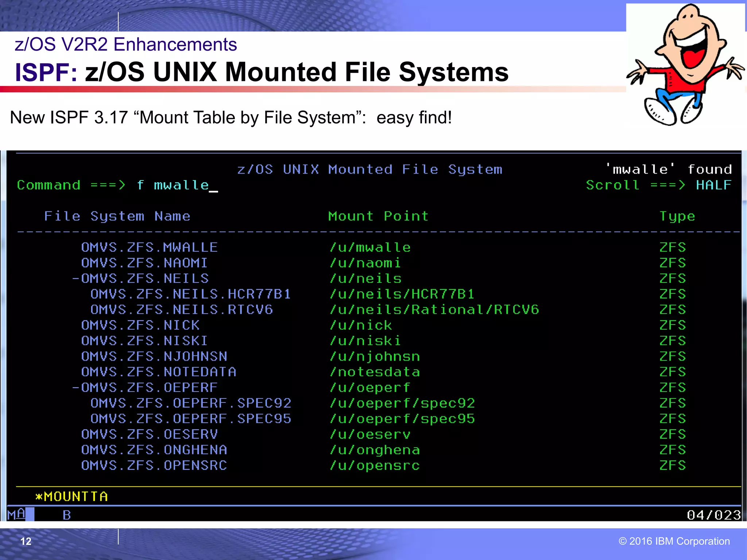Click the /u/nick mount point
Screen dimensions: 747x560
pyautogui.click(x=361, y=325)
